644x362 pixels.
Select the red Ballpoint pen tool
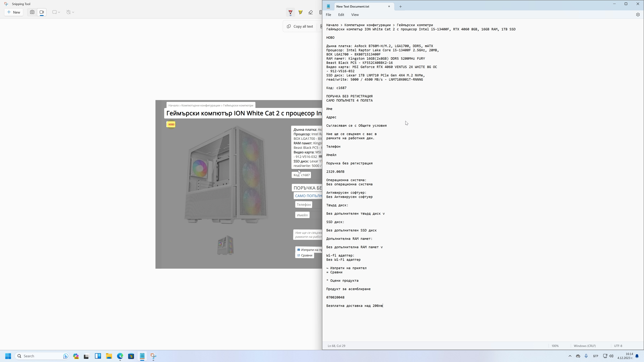(290, 12)
